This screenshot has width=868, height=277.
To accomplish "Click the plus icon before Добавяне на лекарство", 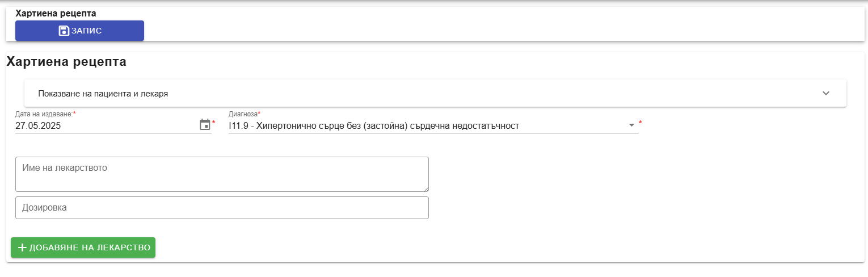I will (x=22, y=247).
